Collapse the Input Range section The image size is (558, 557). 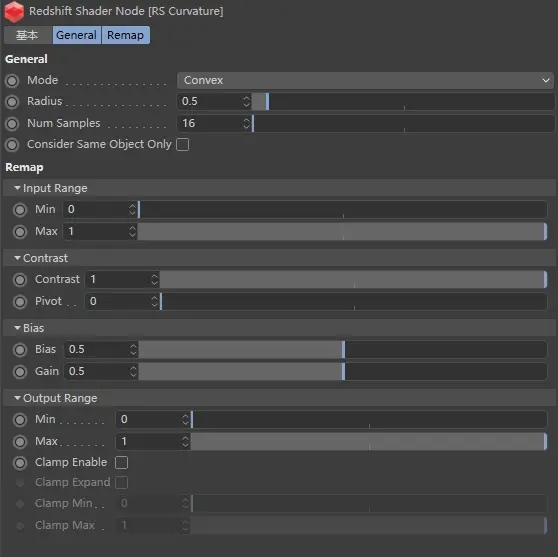pos(17,188)
